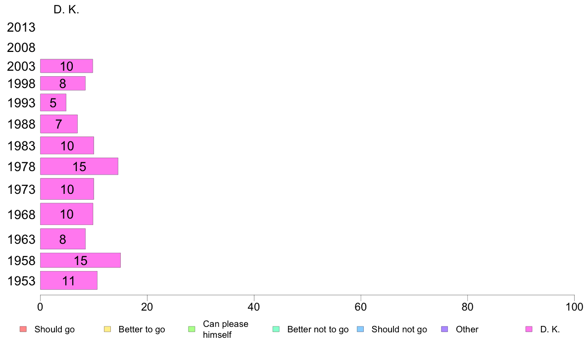Image resolution: width=588 pixels, height=364 pixels.
Task: Click the Should go red legend swatch
Action: 23,329
